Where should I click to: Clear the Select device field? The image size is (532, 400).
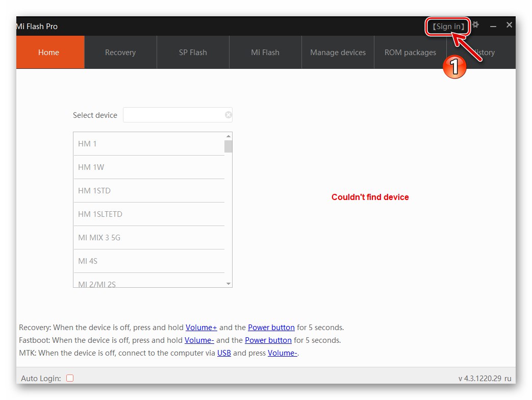coord(229,115)
